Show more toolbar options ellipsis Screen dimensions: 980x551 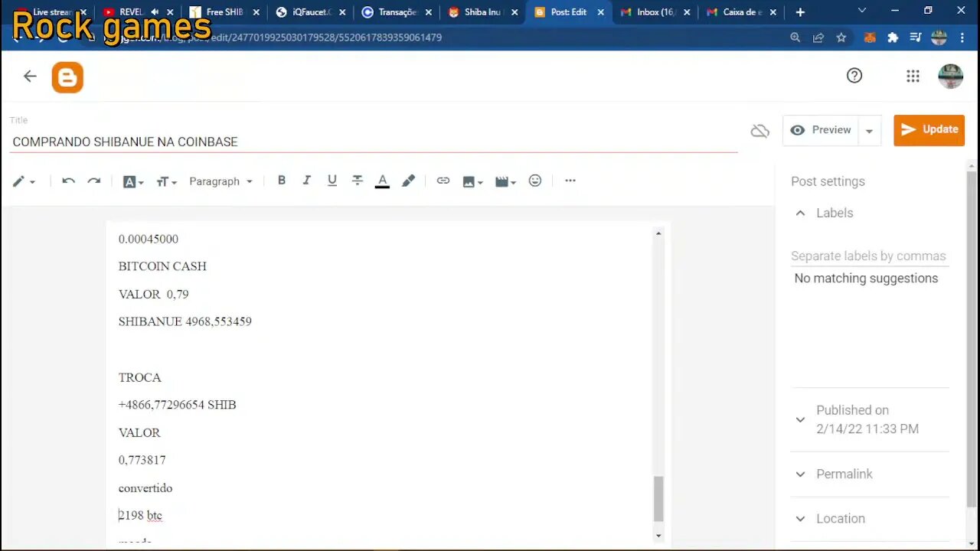click(x=570, y=181)
